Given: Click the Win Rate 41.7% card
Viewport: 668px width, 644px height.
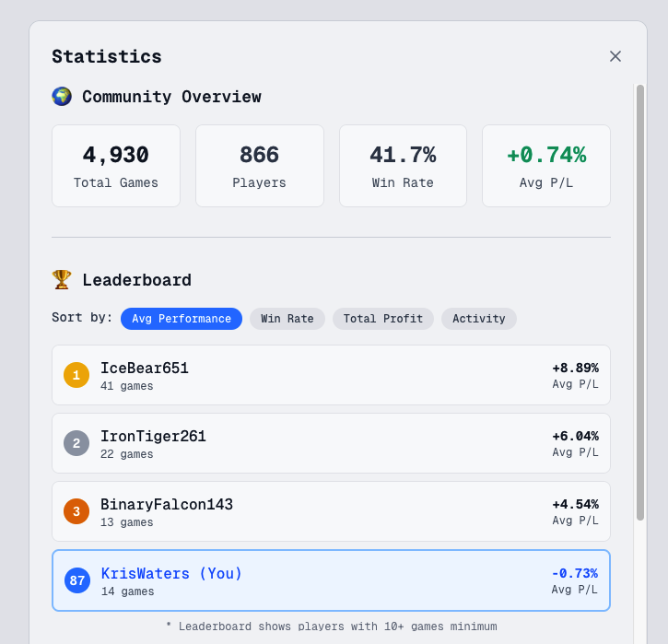Looking at the screenshot, I should pos(403,166).
